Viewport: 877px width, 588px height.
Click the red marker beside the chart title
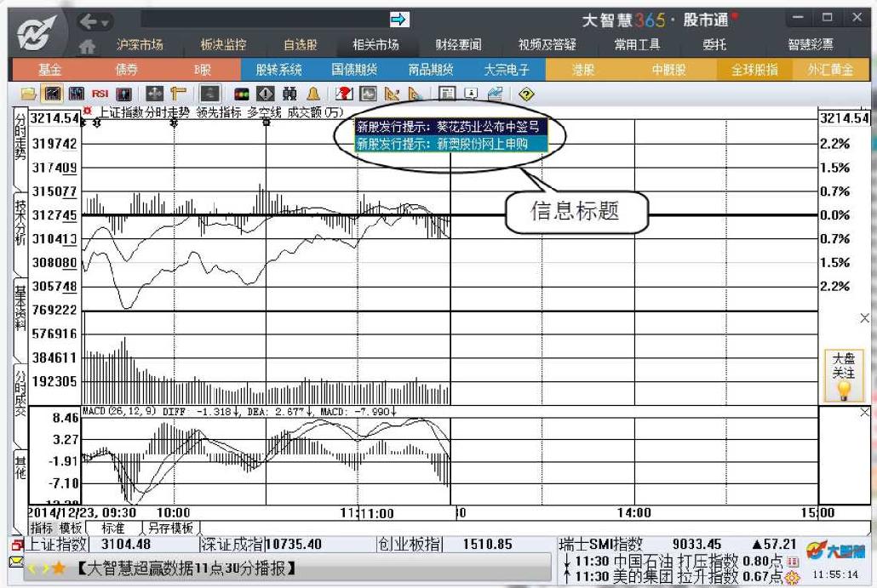(x=87, y=111)
